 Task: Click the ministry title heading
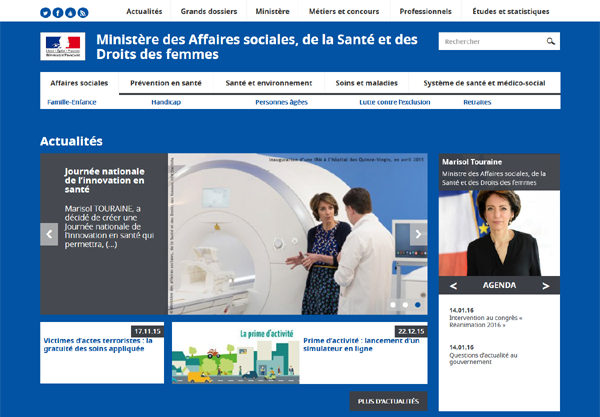click(257, 47)
